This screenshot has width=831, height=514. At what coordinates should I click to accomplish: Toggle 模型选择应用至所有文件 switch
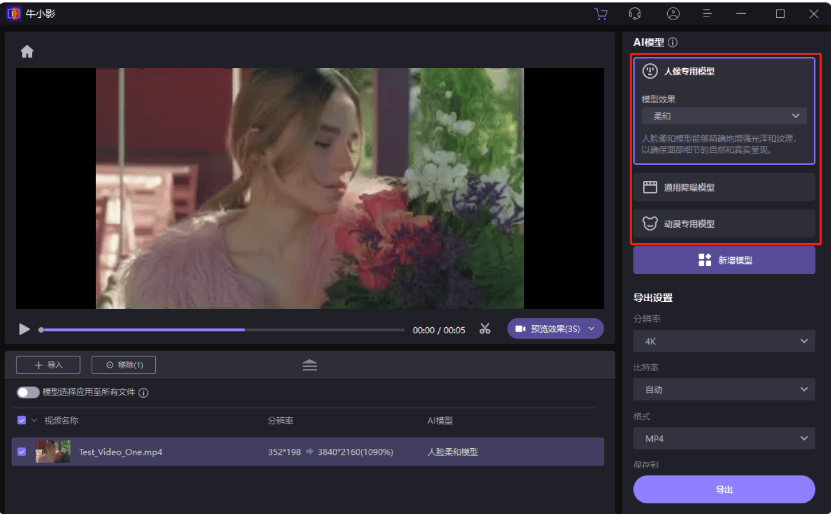tap(27, 393)
